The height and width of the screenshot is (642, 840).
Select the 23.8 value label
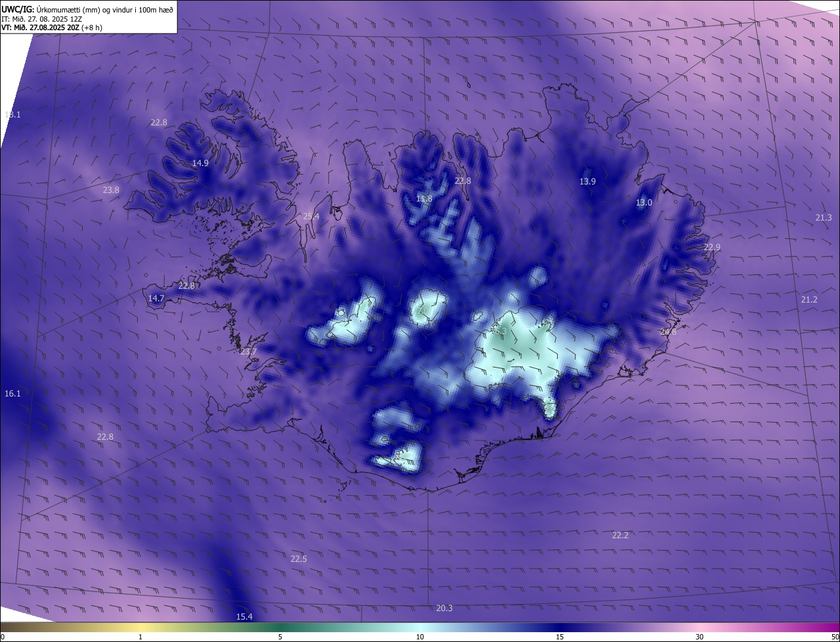point(111,190)
